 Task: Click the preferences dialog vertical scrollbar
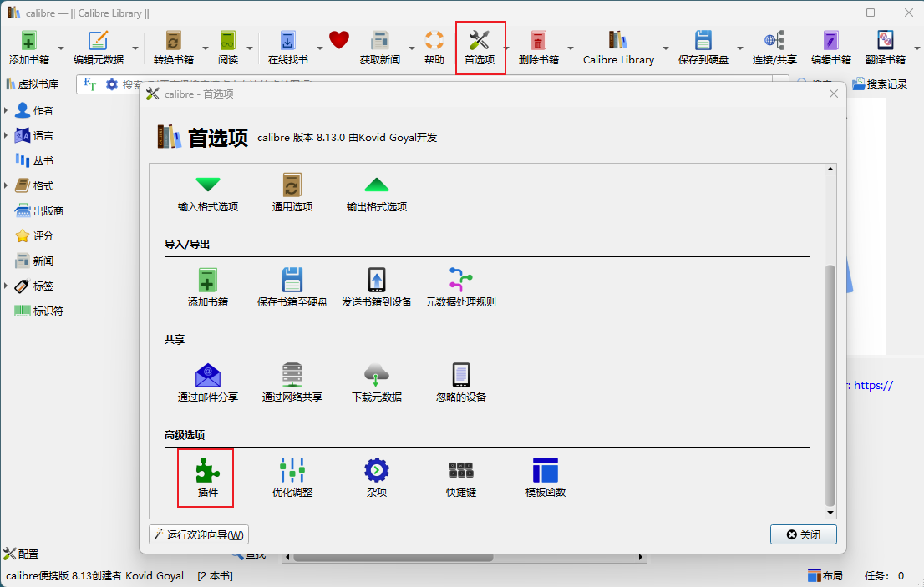click(830, 384)
